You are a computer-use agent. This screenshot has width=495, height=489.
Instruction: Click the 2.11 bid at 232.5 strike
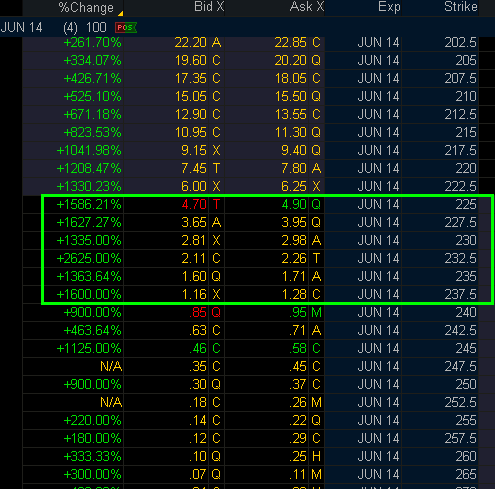coord(193,258)
